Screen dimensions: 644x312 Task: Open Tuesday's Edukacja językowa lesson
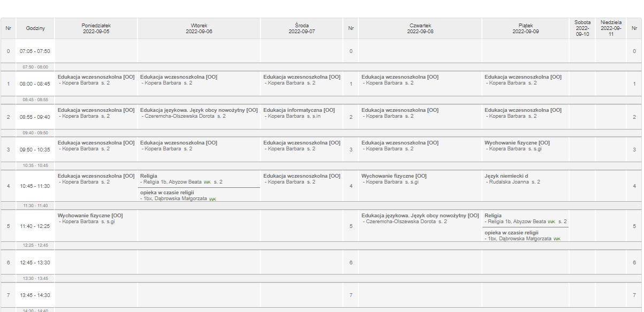198,110
